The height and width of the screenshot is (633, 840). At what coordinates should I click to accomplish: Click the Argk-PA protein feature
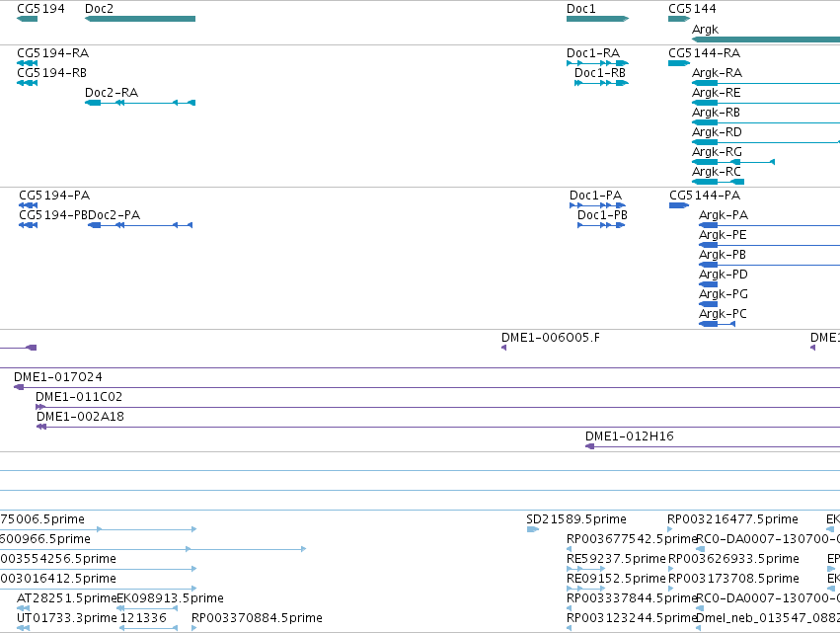point(769,225)
